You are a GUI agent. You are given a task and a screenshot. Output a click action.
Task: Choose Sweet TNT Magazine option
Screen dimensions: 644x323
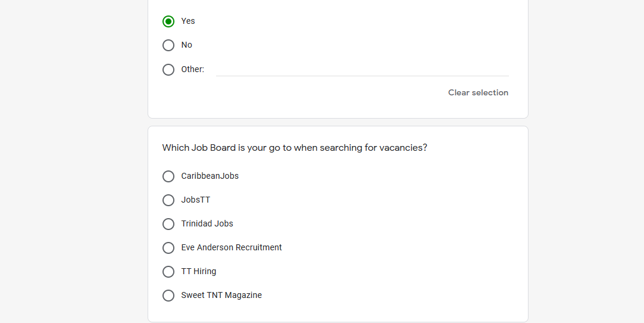(168, 296)
